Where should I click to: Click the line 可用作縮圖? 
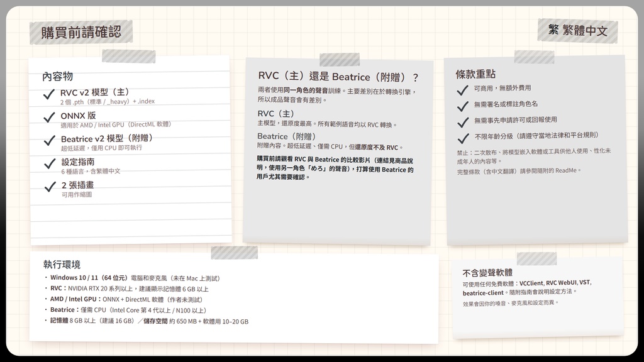pyautogui.click(x=77, y=195)
